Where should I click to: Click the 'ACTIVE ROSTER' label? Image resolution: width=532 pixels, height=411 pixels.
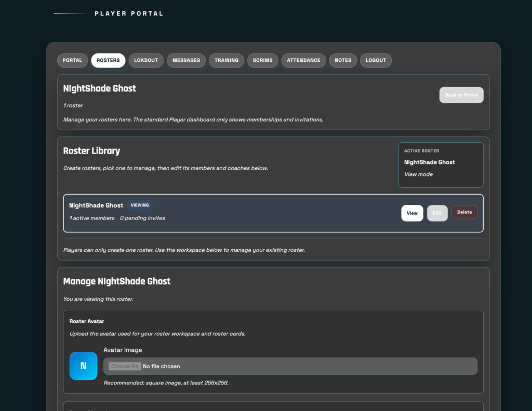(421, 151)
